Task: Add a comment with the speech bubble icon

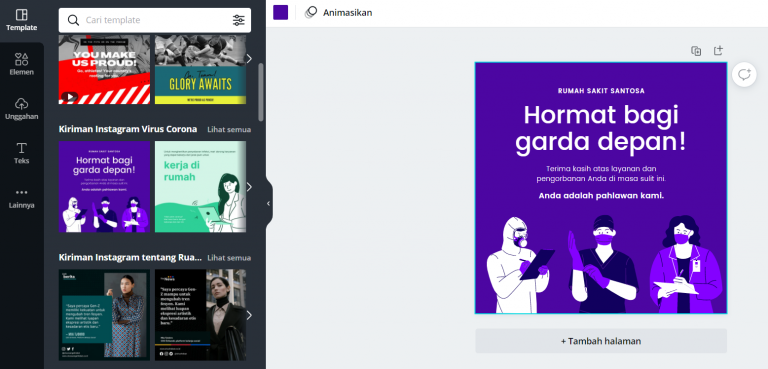Action: (744, 75)
